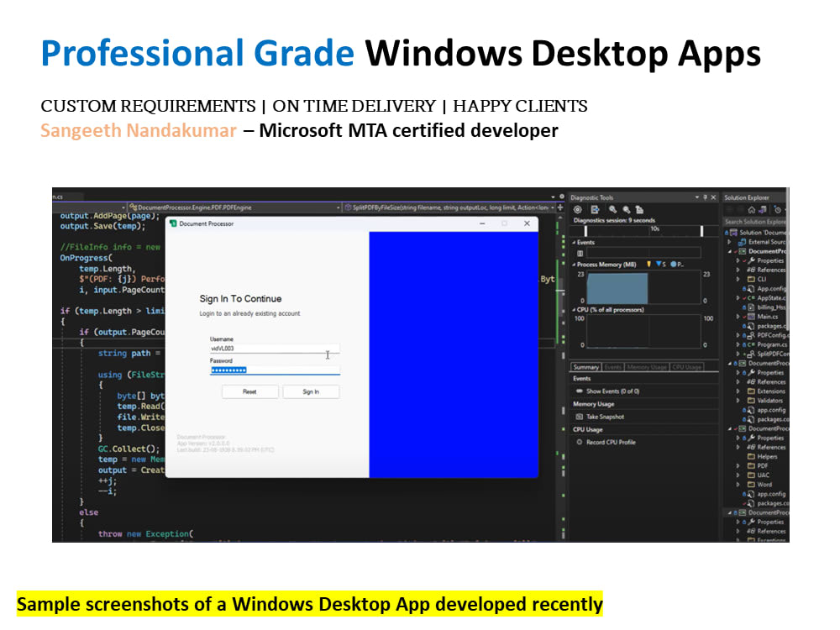Collapse the CPU (% of all processors) section
Image resolution: width=840 pixels, height=630 pixels.
coord(574,309)
